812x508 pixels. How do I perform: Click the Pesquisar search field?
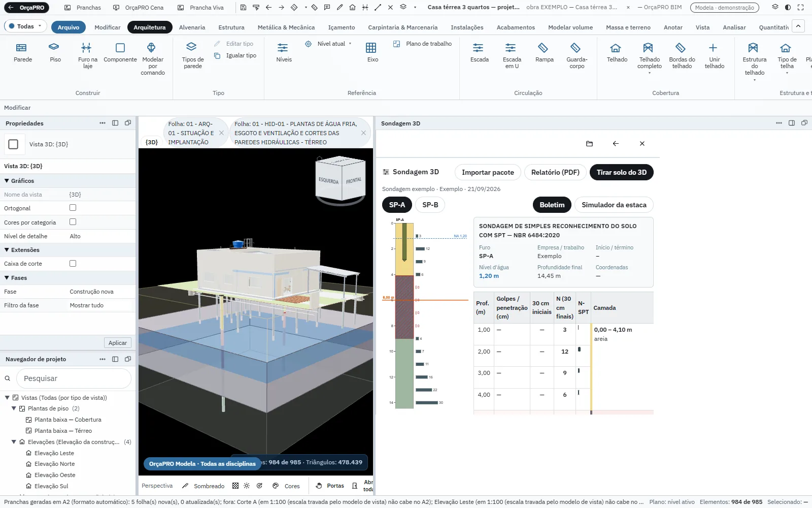pyautogui.click(x=74, y=378)
